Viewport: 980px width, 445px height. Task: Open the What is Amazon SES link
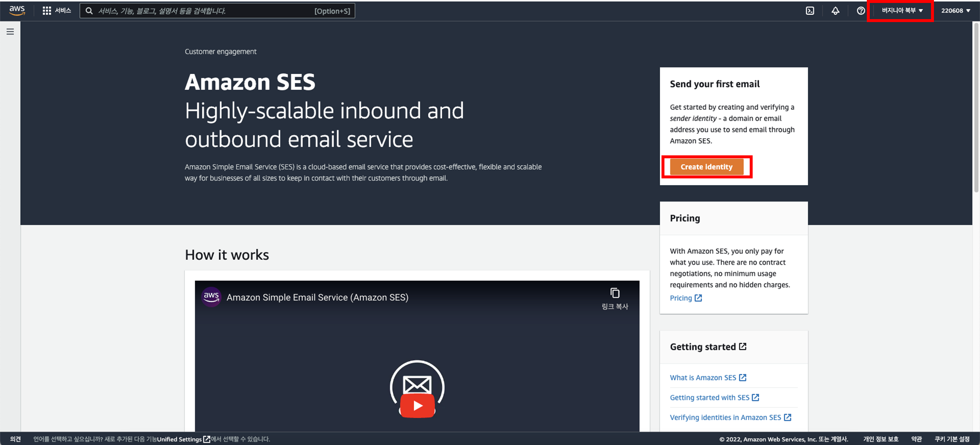pos(703,377)
